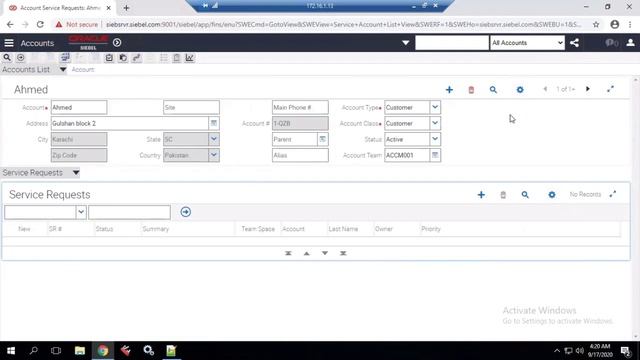
Task: Sort by SR # column header
Action: (x=55, y=229)
